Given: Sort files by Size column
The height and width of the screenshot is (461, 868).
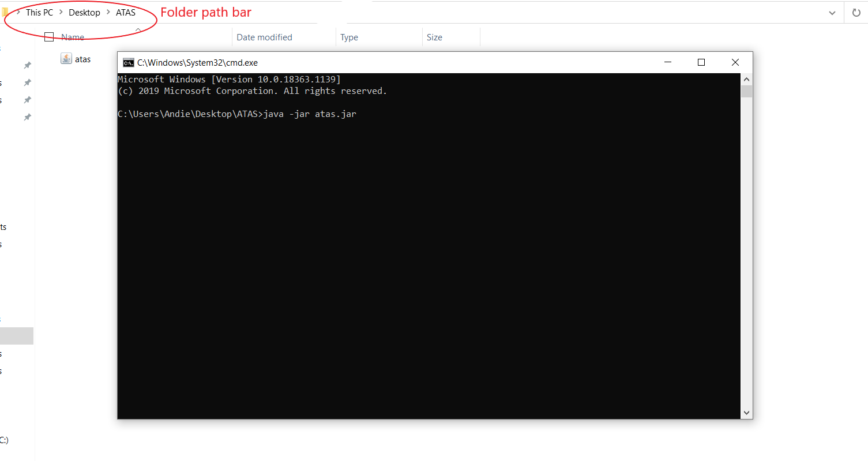Looking at the screenshot, I should (x=434, y=37).
